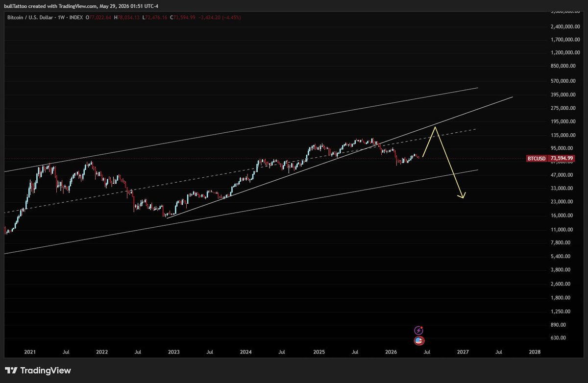Screen dimensions: 588x383
Task: Click the 2027 label on the time axis
Action: point(463,352)
